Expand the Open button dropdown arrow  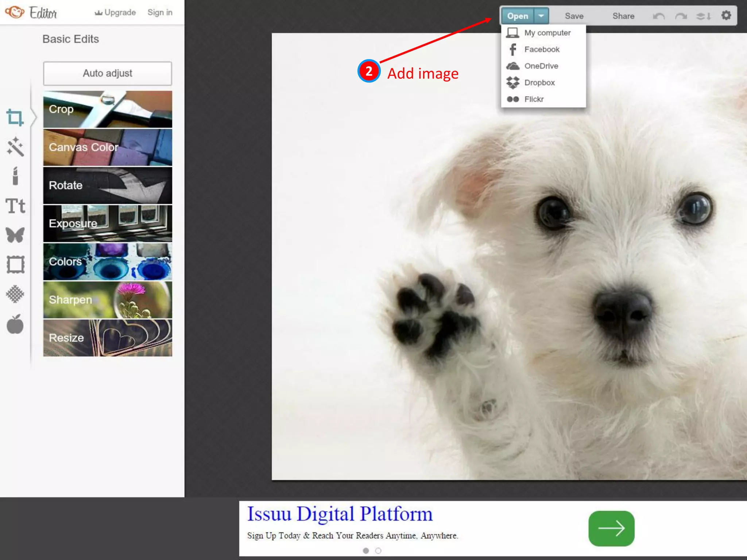[x=541, y=16]
